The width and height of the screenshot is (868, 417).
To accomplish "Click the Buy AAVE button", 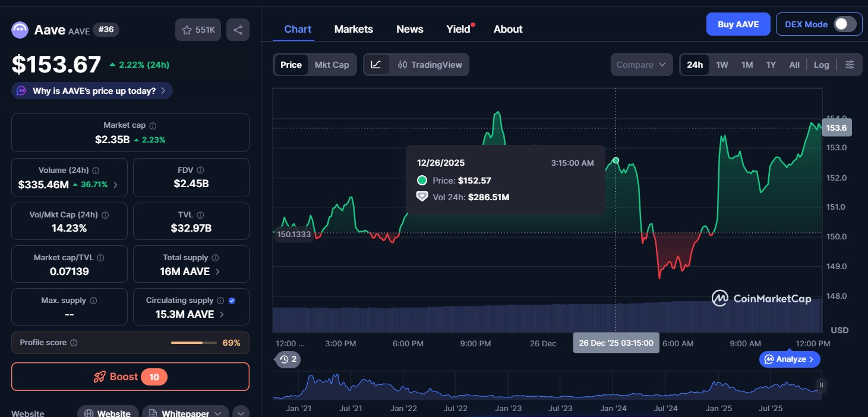I will point(738,24).
